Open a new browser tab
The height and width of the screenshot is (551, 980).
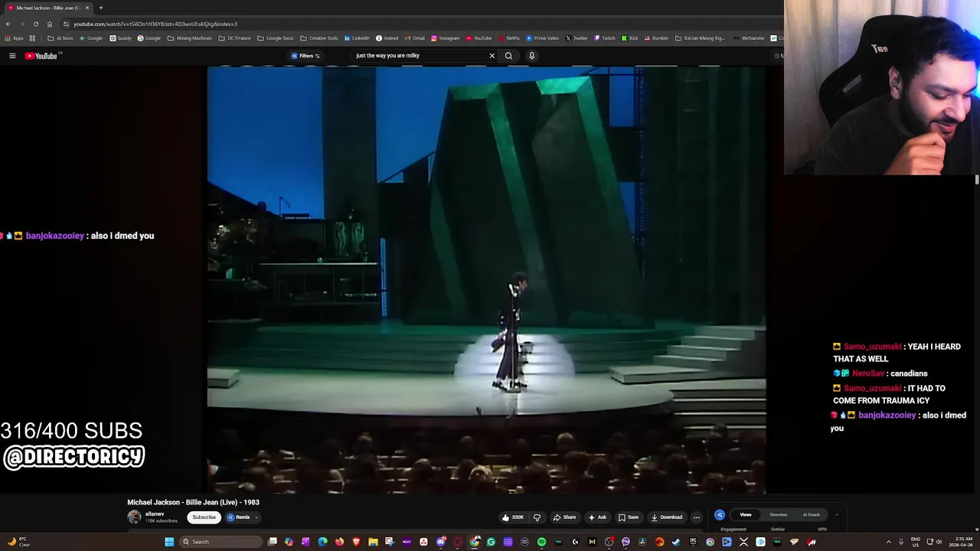pos(100,8)
